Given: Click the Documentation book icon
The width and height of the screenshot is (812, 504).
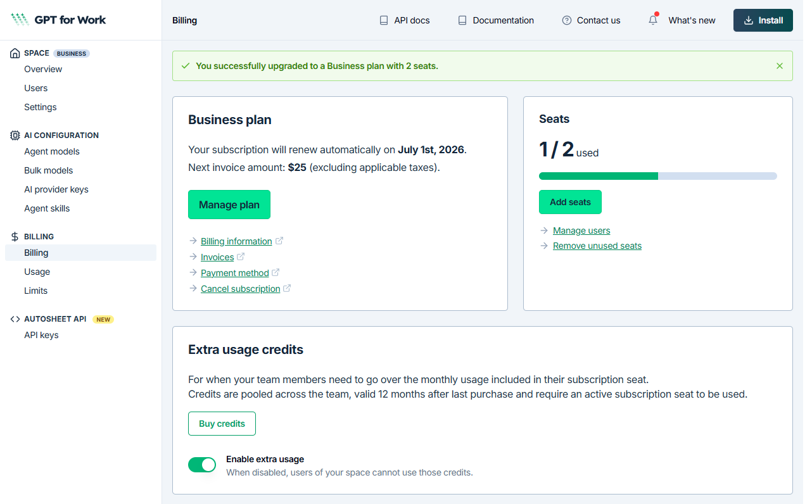Looking at the screenshot, I should click(462, 20).
